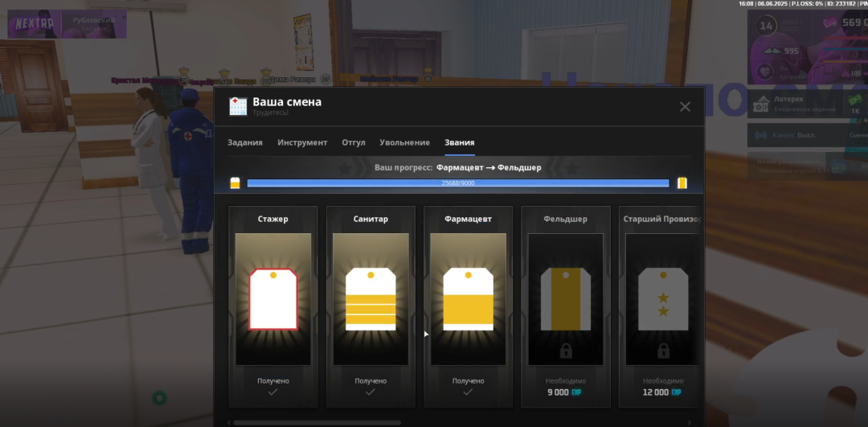Click the checkmark under Стажер Получено
Image resolution: width=868 pixels, height=427 pixels.
(x=273, y=392)
